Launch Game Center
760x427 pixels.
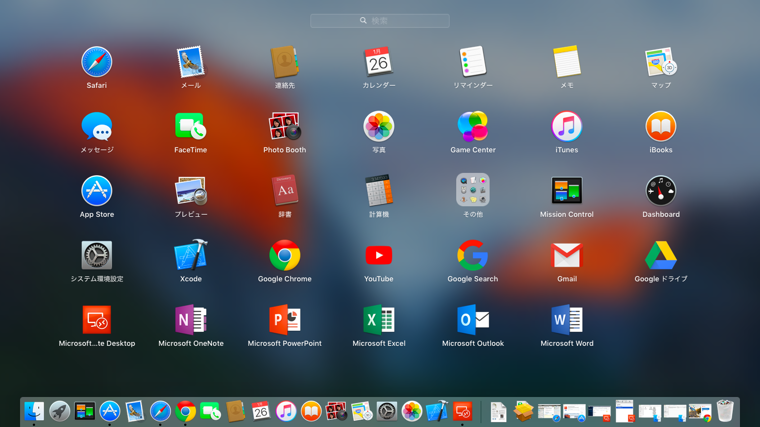point(473,127)
